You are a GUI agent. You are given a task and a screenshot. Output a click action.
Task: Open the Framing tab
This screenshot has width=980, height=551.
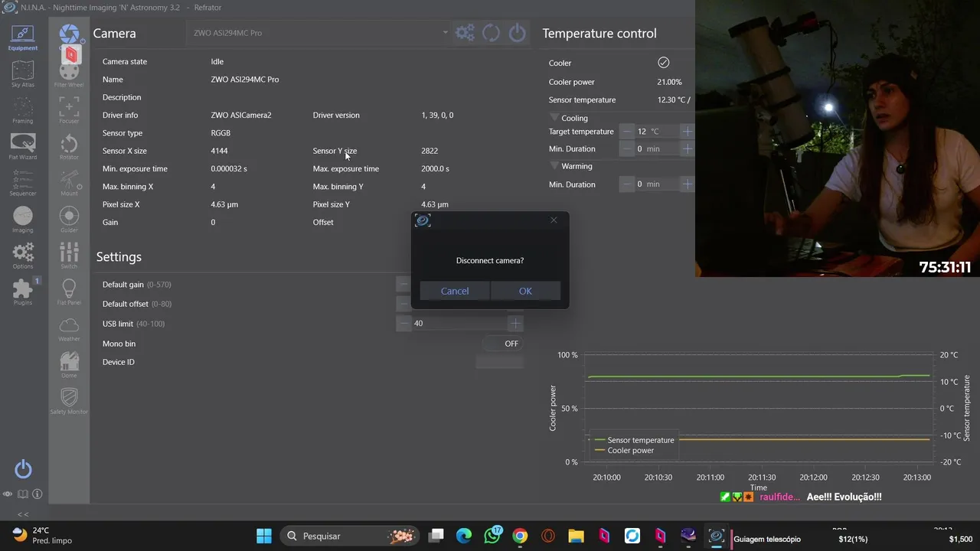click(x=23, y=110)
